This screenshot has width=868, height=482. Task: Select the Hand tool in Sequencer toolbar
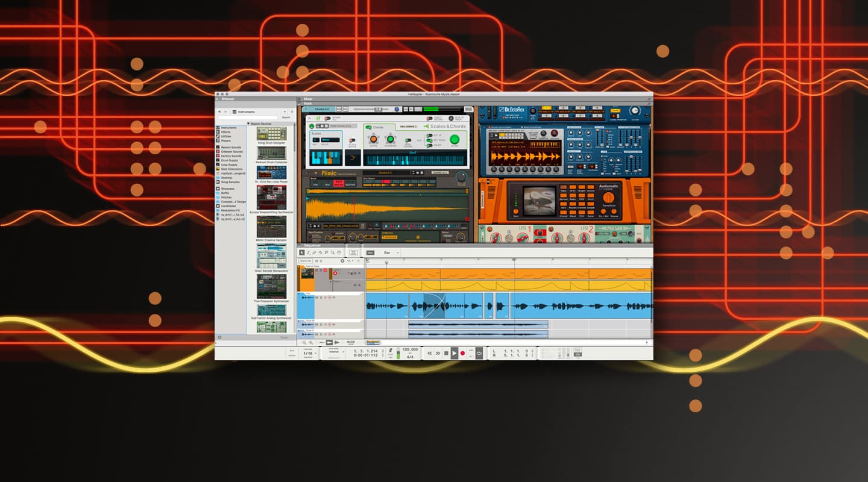point(339,252)
